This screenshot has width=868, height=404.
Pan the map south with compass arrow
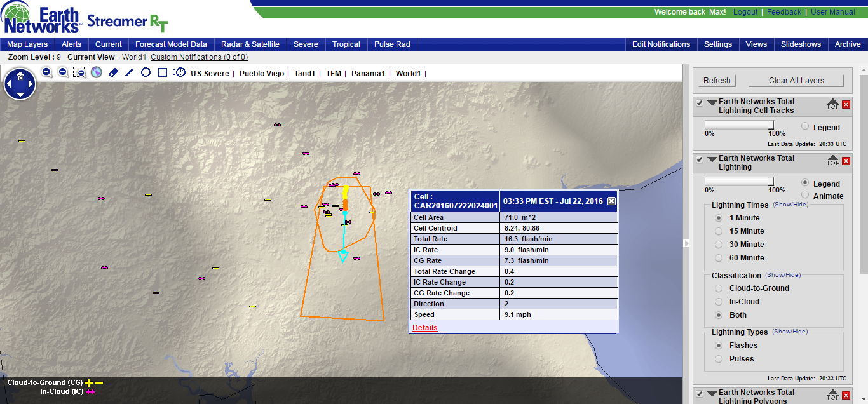(x=20, y=95)
